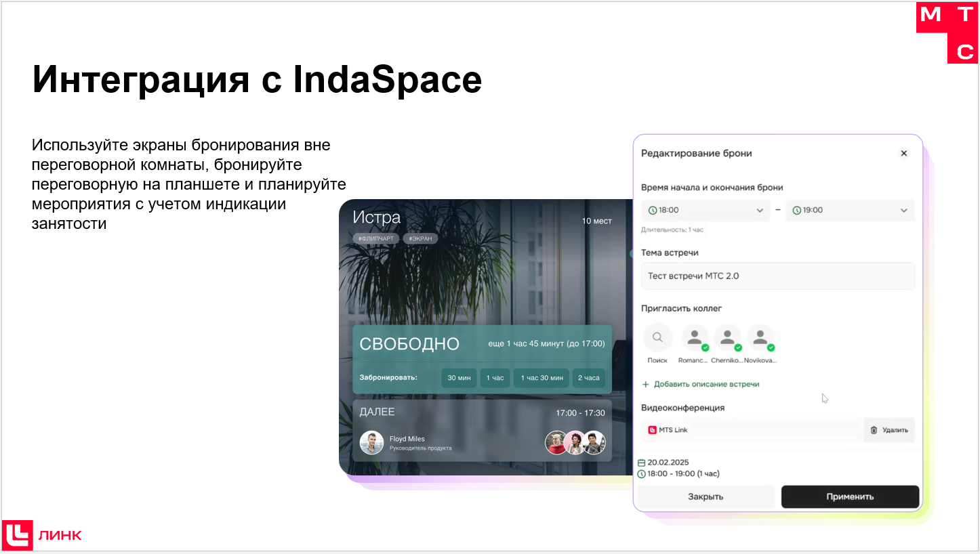Click the Применить button
The height and width of the screenshot is (554, 980).
click(x=850, y=496)
